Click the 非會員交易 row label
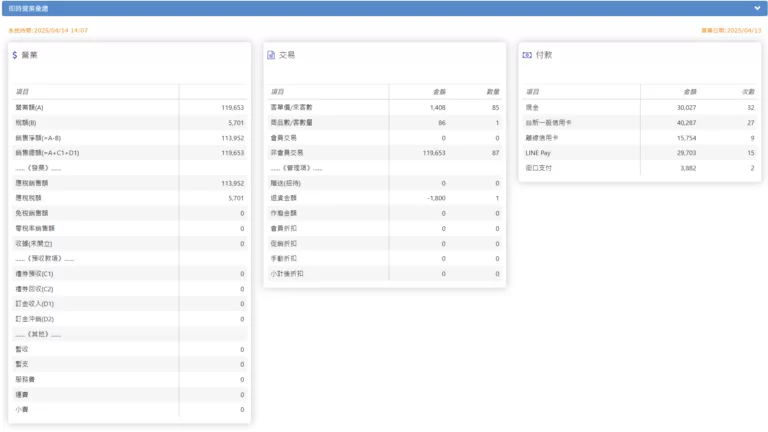This screenshot has height=432, width=768. pos(287,153)
